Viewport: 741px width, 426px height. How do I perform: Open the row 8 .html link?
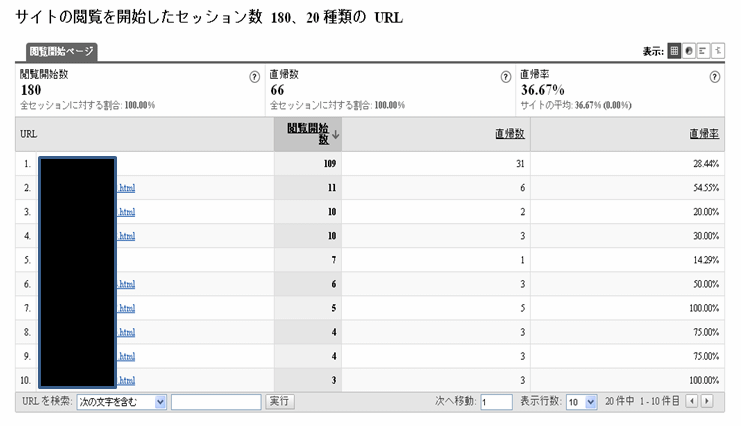[126, 332]
